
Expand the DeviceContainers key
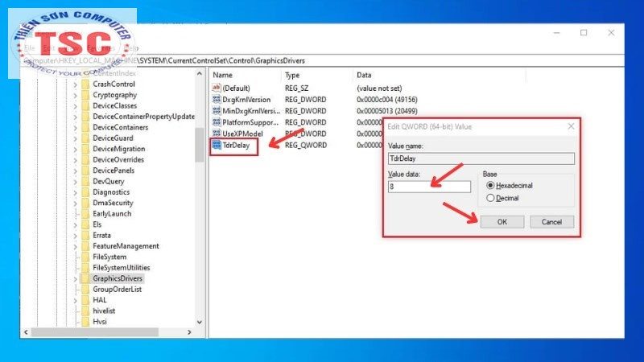point(75,128)
